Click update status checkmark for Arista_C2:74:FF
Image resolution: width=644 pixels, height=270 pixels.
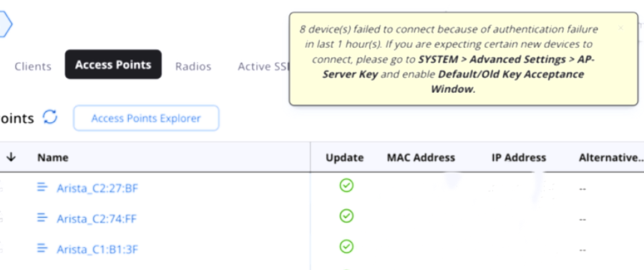(346, 216)
